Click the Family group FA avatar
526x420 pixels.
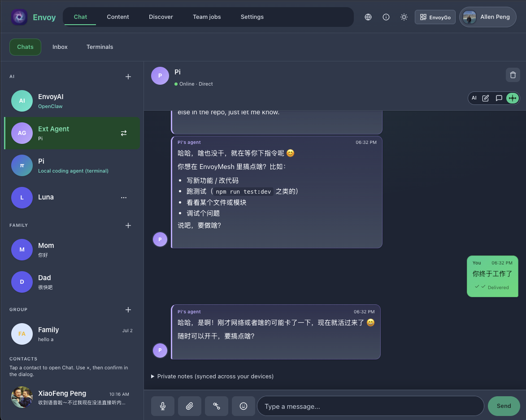pos(22,334)
